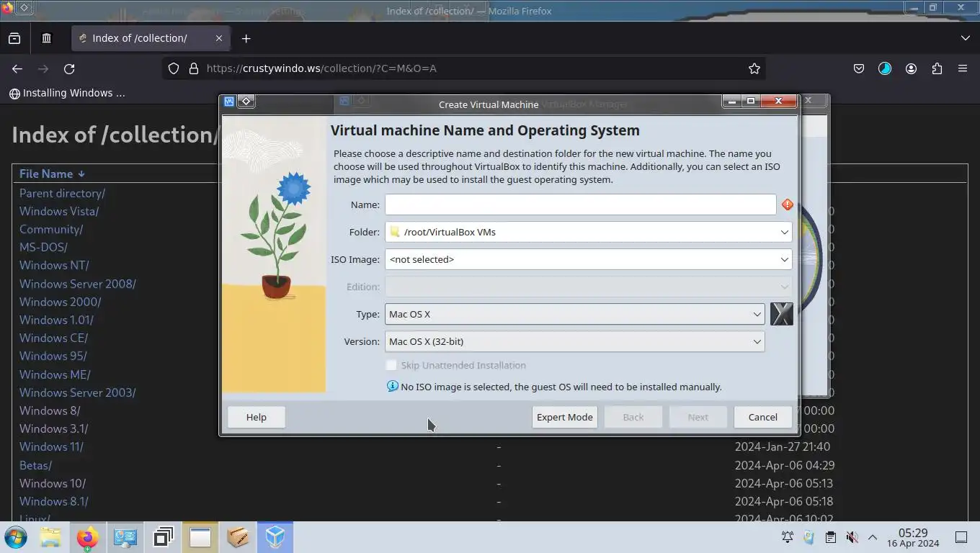
Task: Open the Folder dropdown
Action: click(588, 232)
